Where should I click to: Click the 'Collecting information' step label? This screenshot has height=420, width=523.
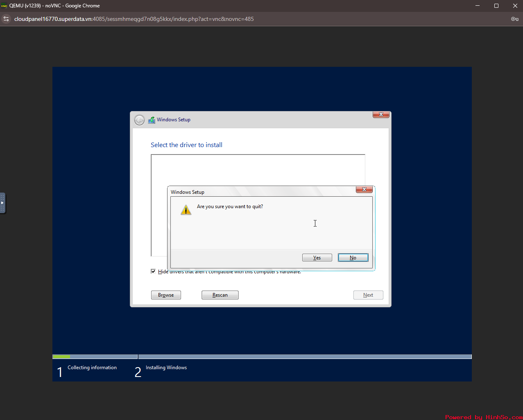coord(92,368)
